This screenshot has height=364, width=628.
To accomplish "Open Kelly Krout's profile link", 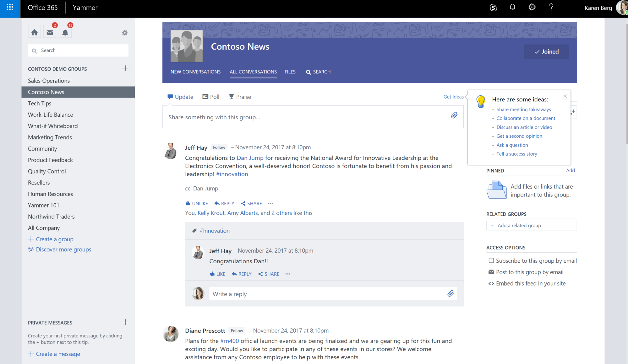I will 211,213.
